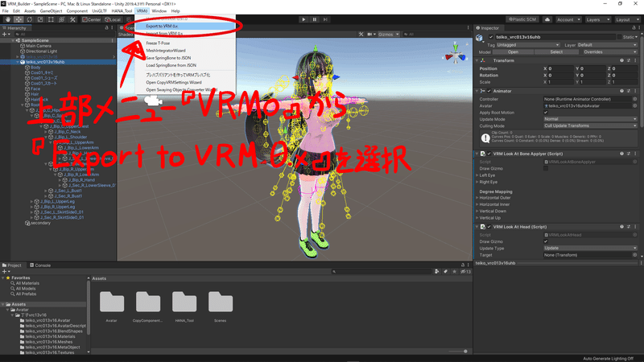Screen dimensions: 644x362
Task: Click the Pause button
Action: tap(315, 19)
